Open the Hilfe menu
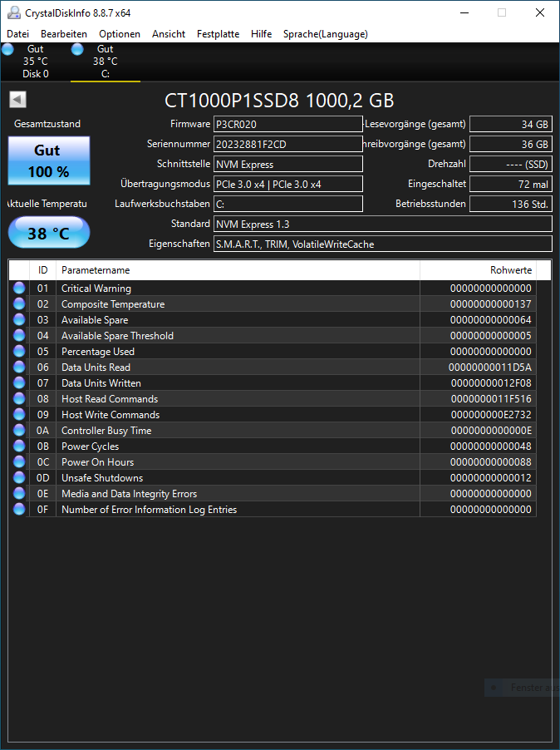560x750 pixels. click(262, 34)
